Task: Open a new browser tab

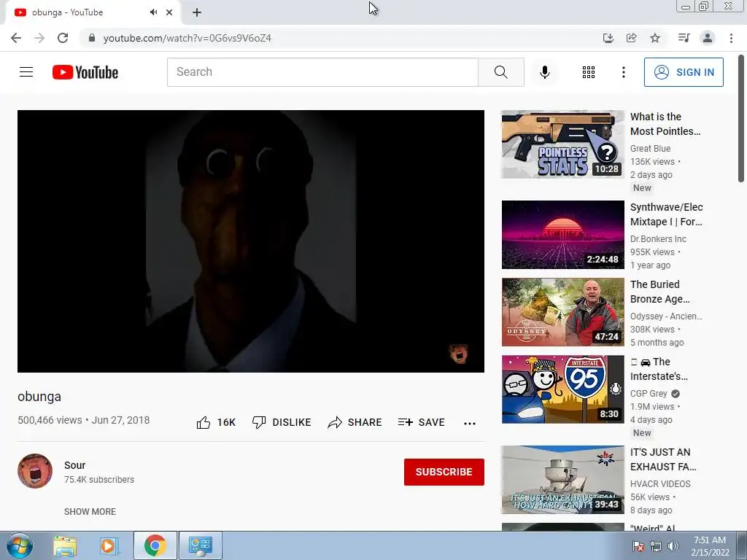Action: (x=197, y=12)
